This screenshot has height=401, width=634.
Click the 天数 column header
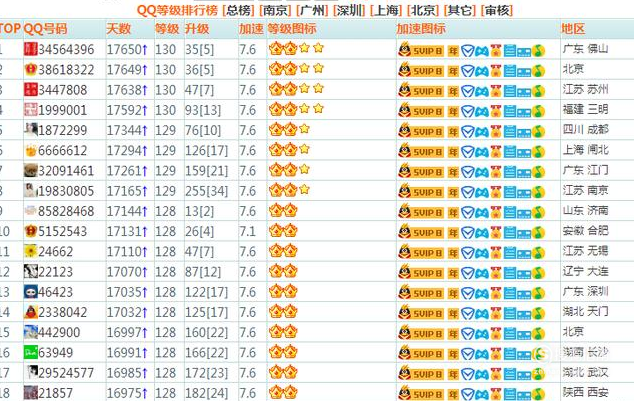(x=118, y=29)
